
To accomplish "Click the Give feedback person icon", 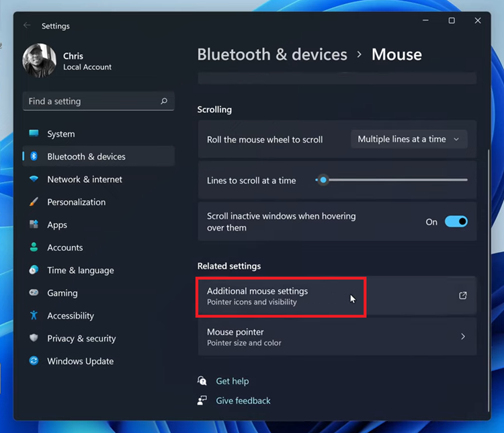I will 202,401.
